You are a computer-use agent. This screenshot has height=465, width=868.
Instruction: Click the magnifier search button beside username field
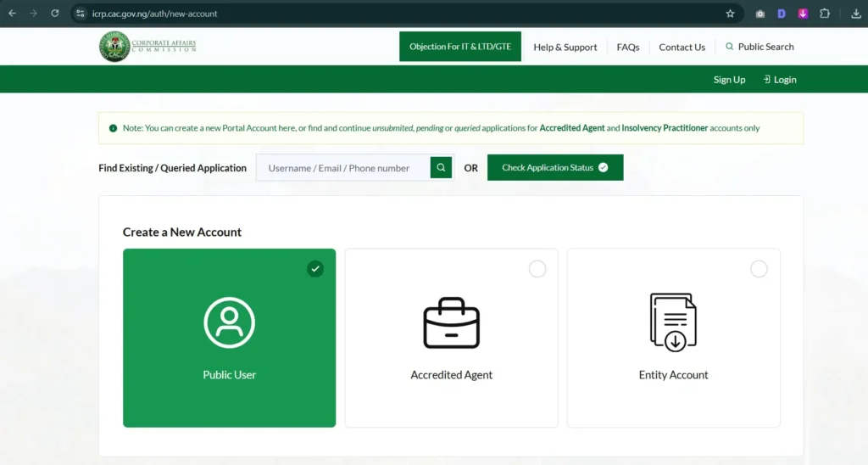(x=441, y=167)
